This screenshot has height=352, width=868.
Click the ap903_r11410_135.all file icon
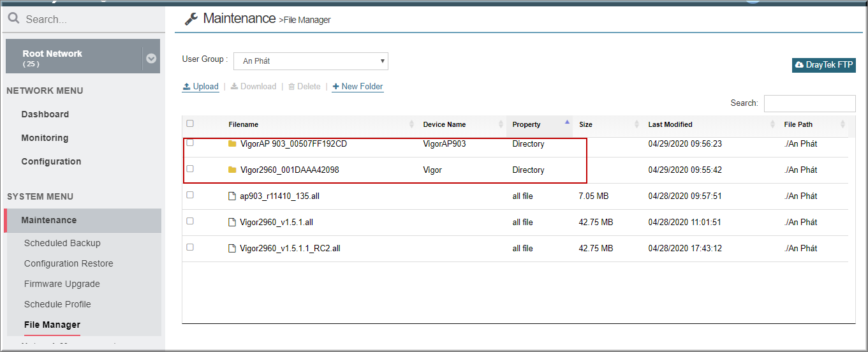[x=232, y=196]
